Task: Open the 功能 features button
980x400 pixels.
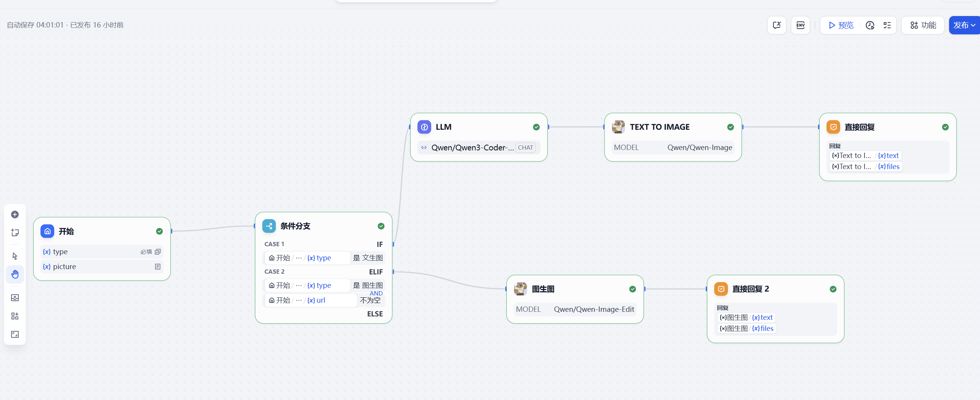Action: (x=923, y=25)
